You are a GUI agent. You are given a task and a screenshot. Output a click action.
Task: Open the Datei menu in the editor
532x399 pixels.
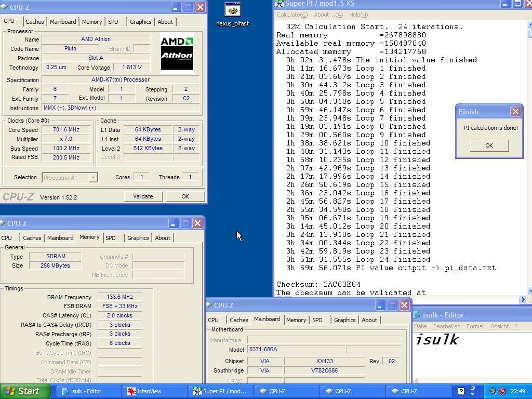[421, 326]
